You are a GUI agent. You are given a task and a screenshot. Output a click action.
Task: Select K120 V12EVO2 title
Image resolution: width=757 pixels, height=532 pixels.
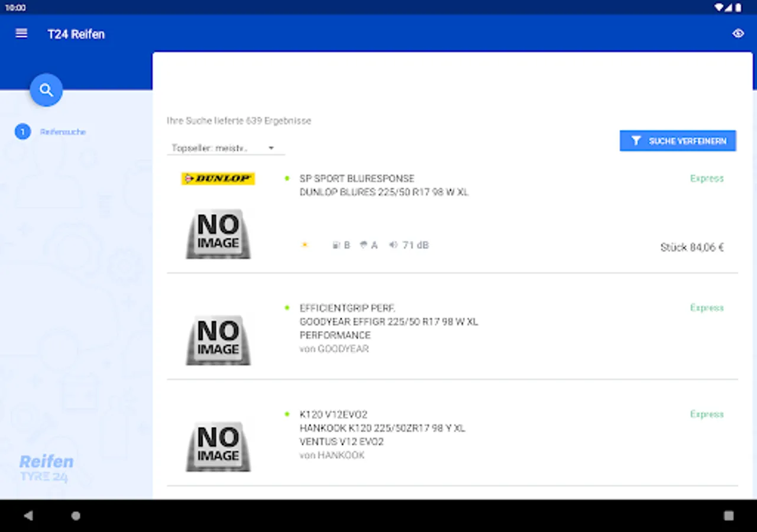click(x=333, y=414)
